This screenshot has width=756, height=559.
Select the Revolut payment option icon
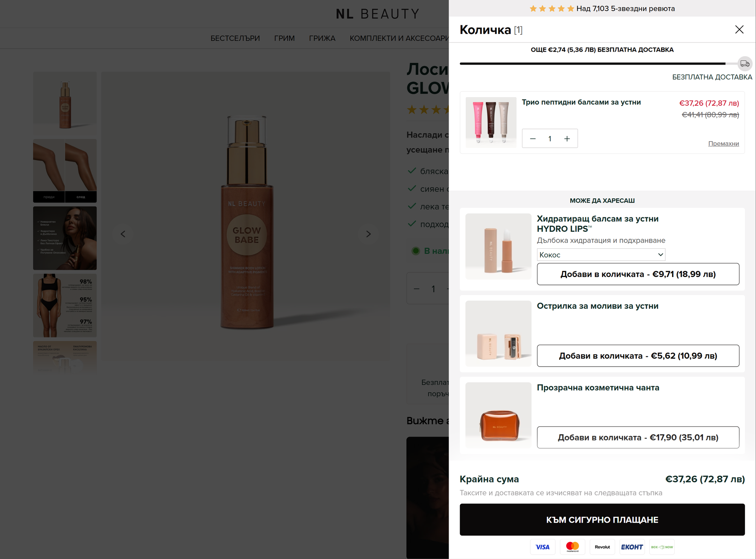click(602, 547)
